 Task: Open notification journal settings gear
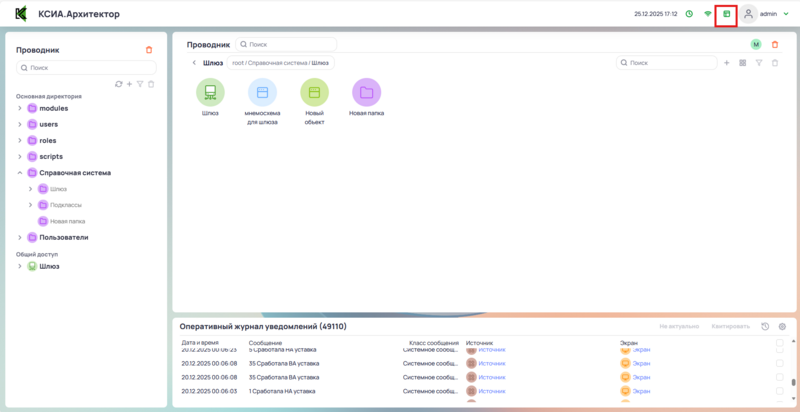click(782, 327)
